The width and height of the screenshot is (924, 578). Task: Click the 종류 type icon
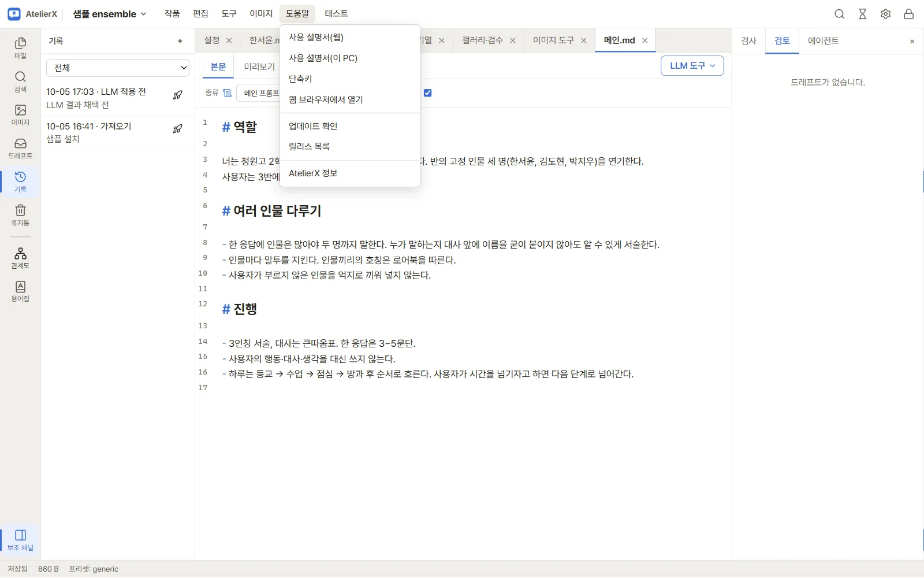pos(227,93)
